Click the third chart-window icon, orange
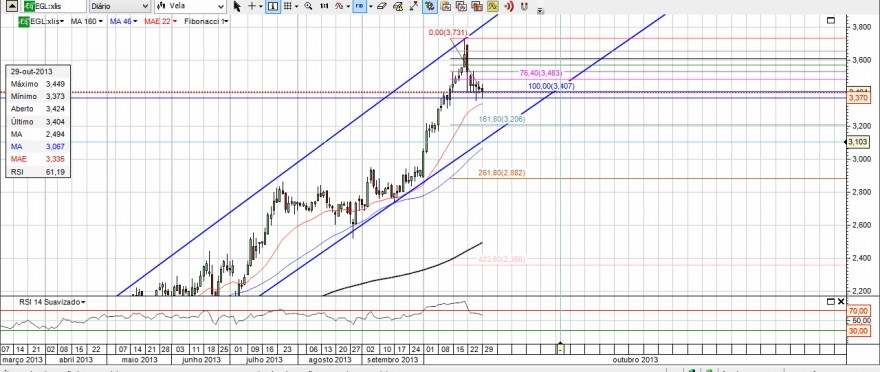The image size is (880, 372). pos(477,6)
